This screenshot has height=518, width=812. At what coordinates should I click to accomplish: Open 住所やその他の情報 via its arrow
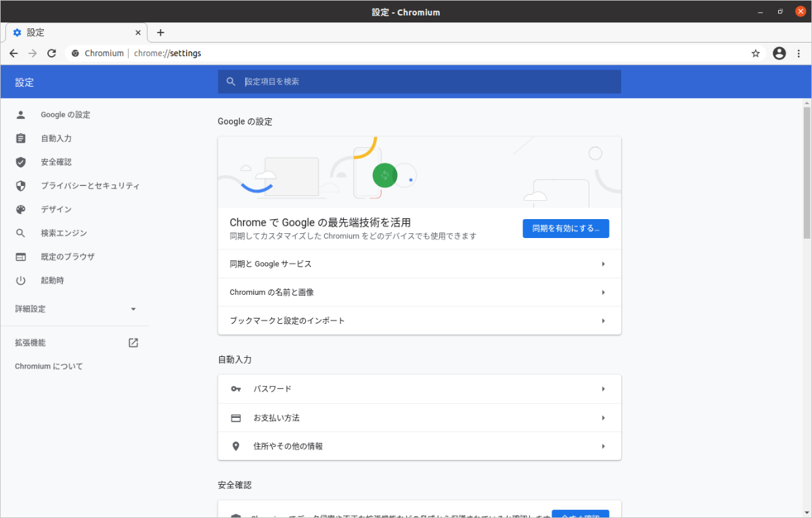603,446
